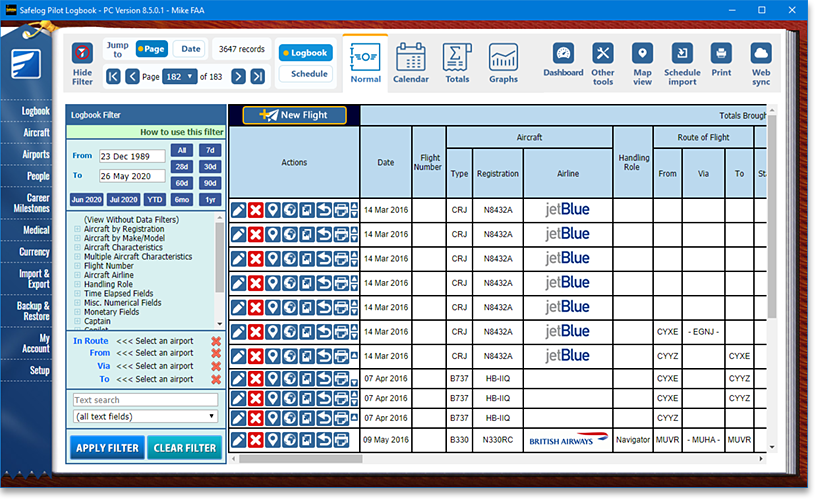The height and width of the screenshot is (500, 820).
Task: Go to the previous page
Action: (x=132, y=76)
